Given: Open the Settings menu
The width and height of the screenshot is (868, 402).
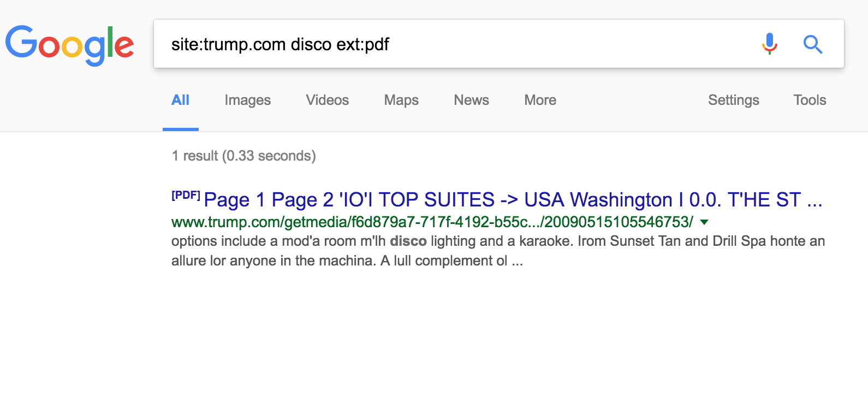Looking at the screenshot, I should tap(733, 100).
